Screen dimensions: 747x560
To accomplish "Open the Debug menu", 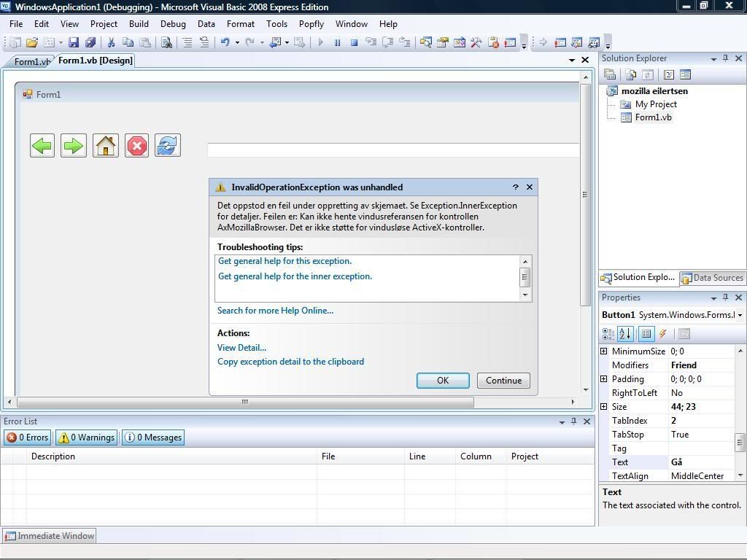I will [173, 24].
